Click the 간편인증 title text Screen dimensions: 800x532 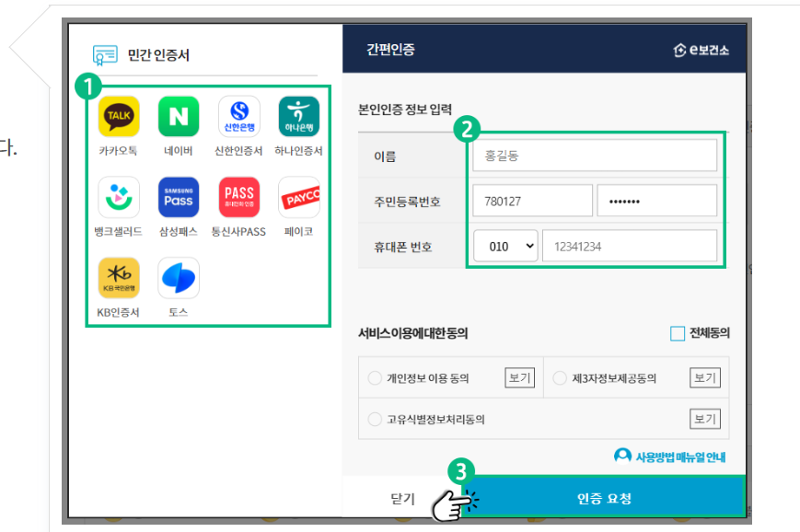pos(391,50)
